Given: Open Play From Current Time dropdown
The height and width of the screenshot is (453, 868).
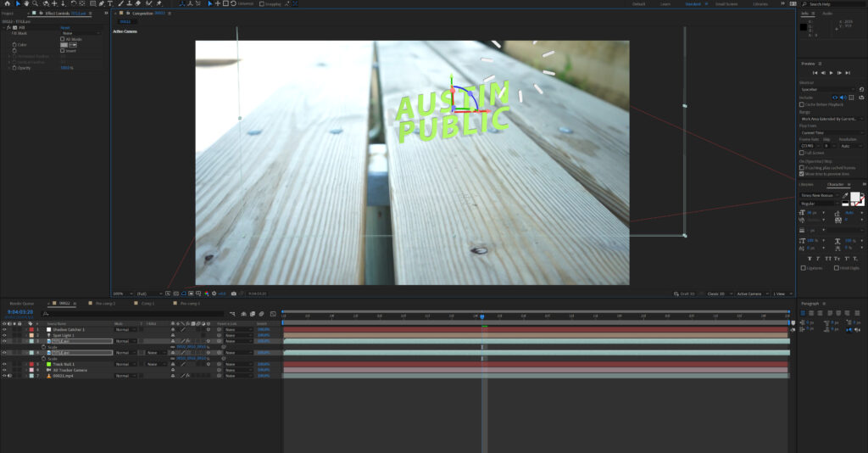Looking at the screenshot, I should click(x=832, y=133).
